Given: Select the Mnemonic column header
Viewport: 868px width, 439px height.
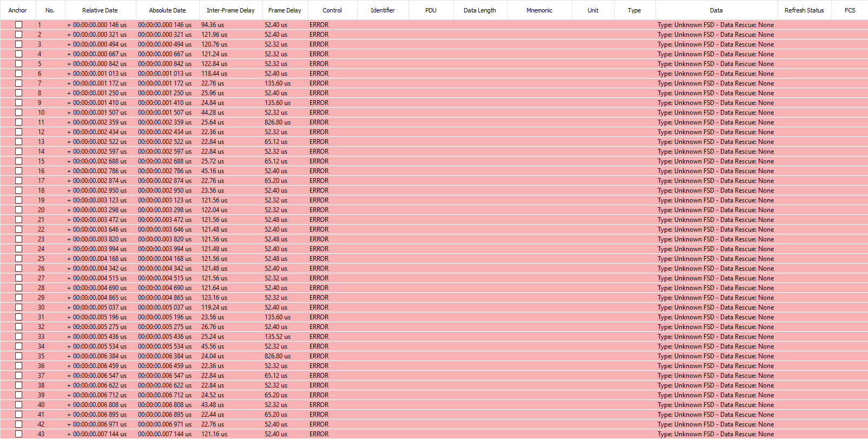Looking at the screenshot, I should pyautogui.click(x=540, y=10).
